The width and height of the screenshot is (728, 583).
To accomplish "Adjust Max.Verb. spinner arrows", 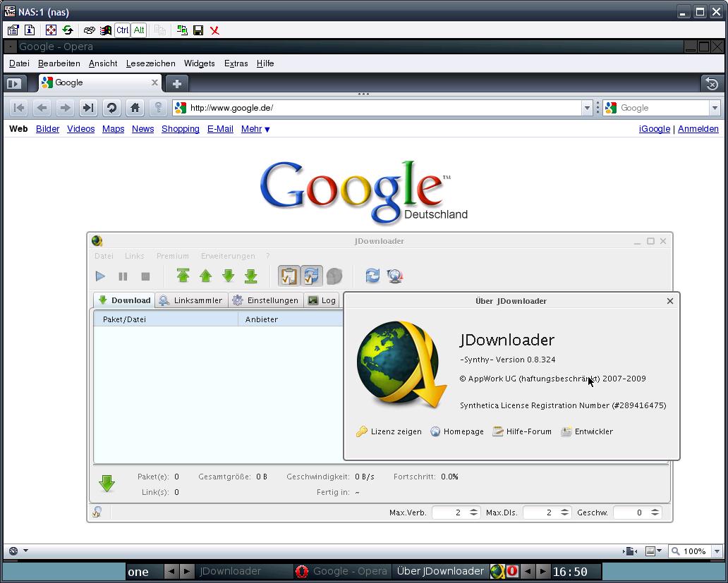I will 473,513.
